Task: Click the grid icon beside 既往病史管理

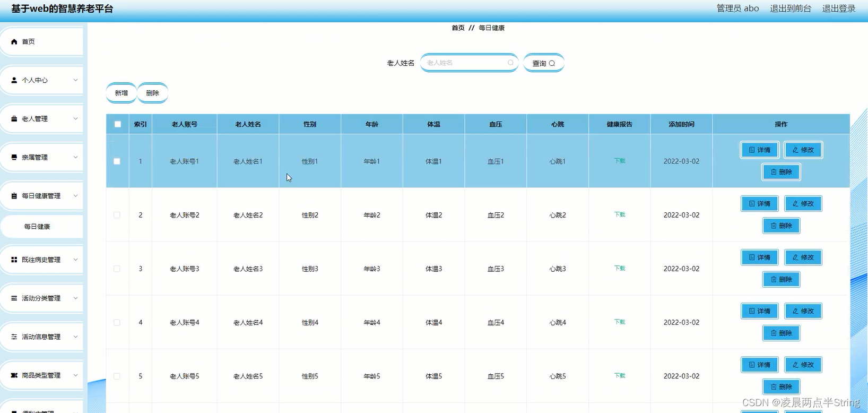Action: click(x=14, y=260)
